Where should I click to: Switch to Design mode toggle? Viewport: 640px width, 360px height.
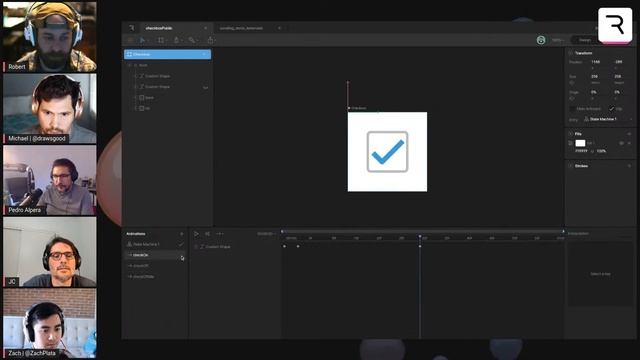584,40
